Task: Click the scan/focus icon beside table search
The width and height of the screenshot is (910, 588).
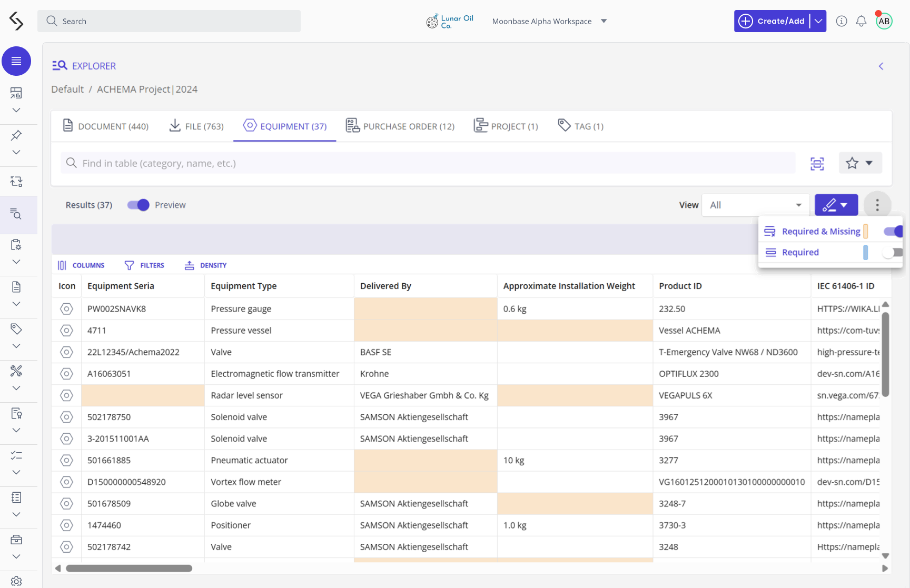Action: [817, 164]
